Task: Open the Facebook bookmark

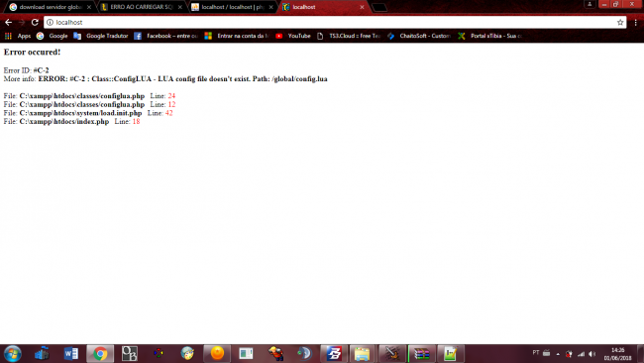Action: click(x=166, y=36)
